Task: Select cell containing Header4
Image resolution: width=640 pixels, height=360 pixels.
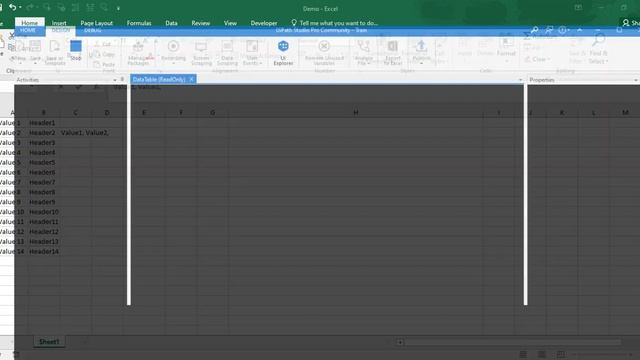Action: pos(44,152)
